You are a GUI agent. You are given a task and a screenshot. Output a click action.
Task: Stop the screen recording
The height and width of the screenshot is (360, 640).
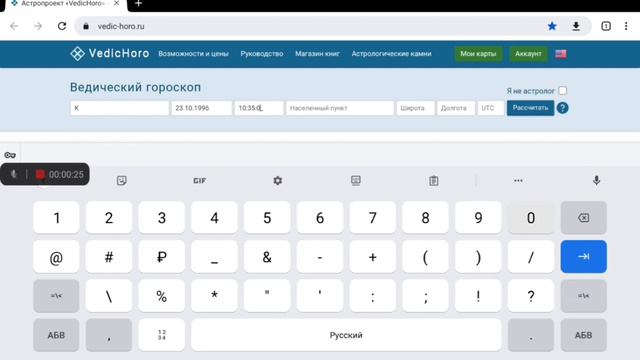40,175
